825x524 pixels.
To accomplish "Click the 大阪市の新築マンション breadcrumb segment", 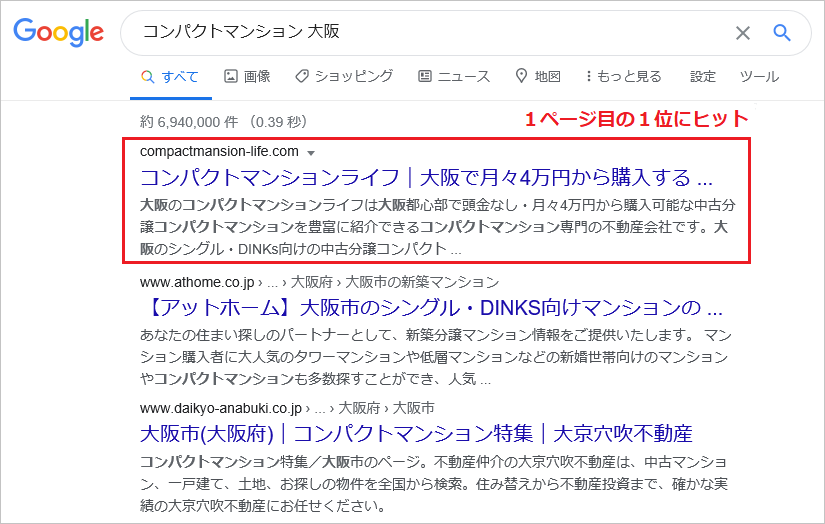I will (421, 282).
